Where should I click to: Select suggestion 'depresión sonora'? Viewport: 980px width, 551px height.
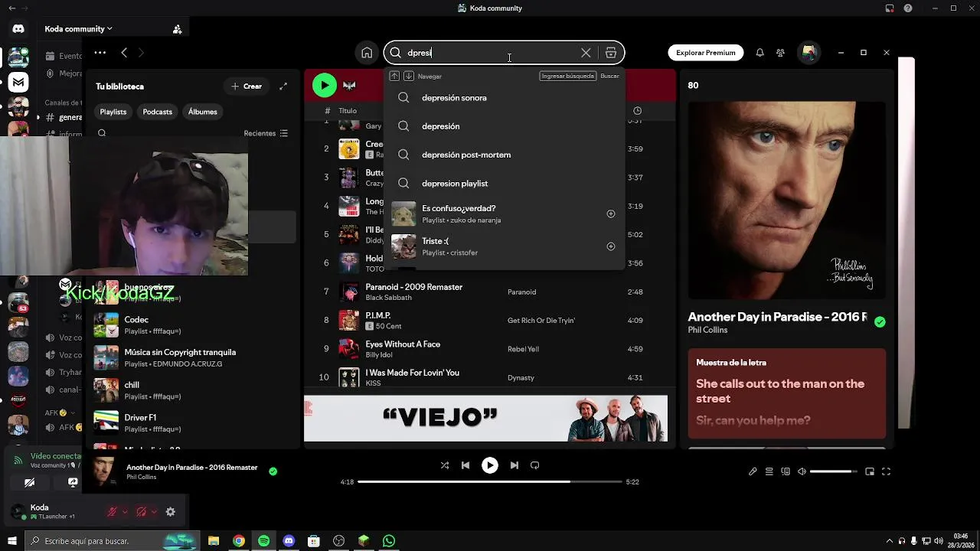505,98
